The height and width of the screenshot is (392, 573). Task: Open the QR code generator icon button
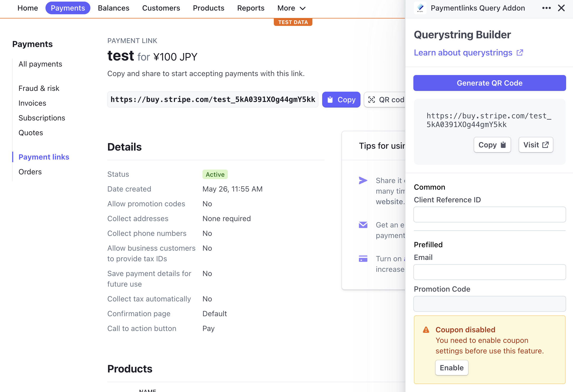[372, 100]
